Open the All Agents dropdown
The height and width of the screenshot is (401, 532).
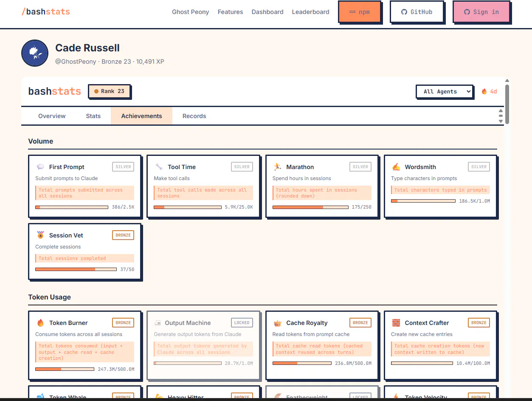tap(445, 91)
